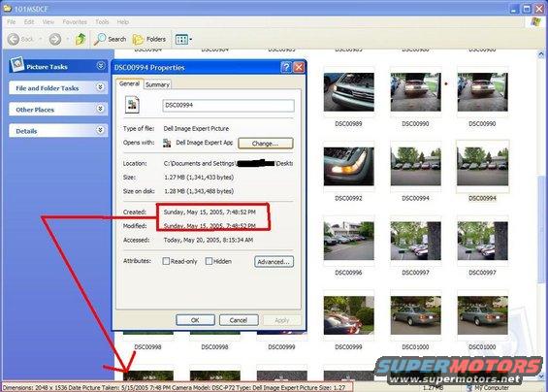This screenshot has width=548, height=392.
Task: Open the Search toolbar button
Action: pos(110,39)
